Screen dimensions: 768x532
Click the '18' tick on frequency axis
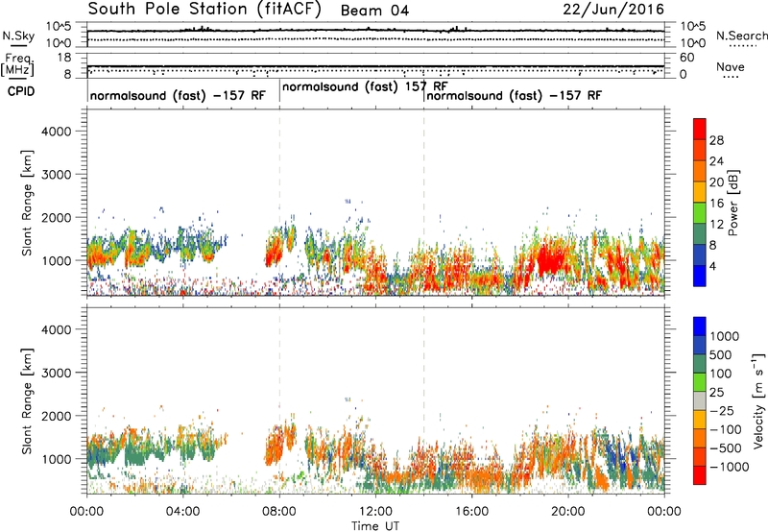[x=64, y=58]
